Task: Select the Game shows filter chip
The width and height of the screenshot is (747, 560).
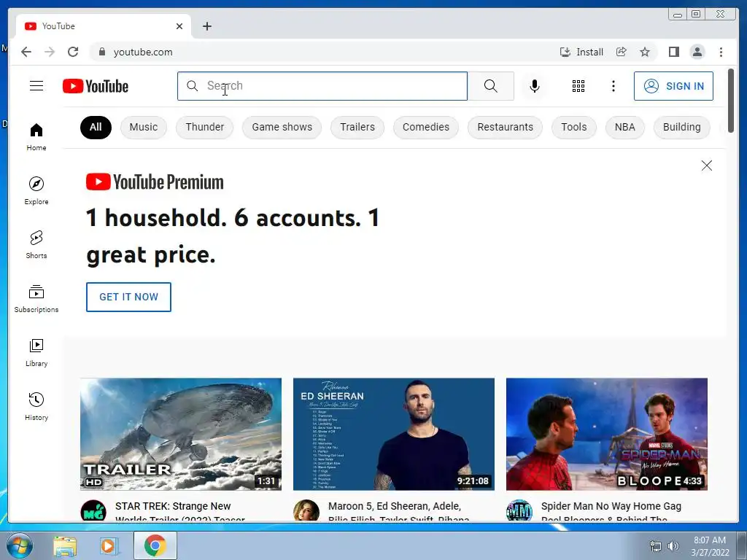Action: click(282, 127)
